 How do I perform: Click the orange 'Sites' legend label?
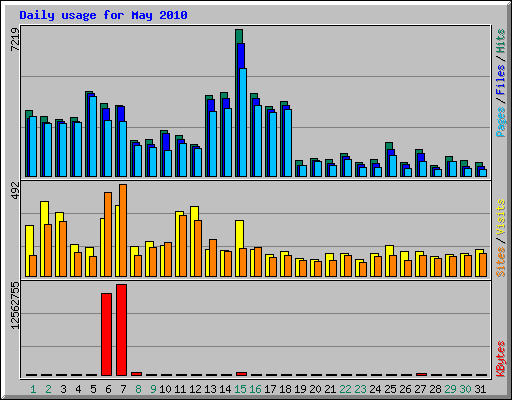click(501, 262)
